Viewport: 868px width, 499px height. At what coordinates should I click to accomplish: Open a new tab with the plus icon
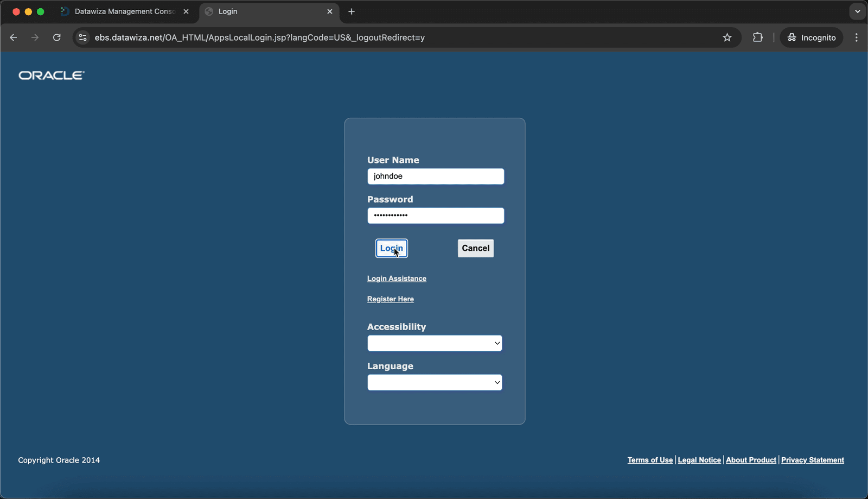coord(352,11)
